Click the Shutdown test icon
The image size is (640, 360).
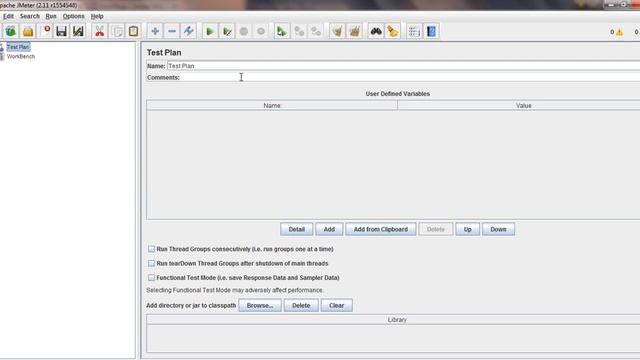(x=261, y=31)
